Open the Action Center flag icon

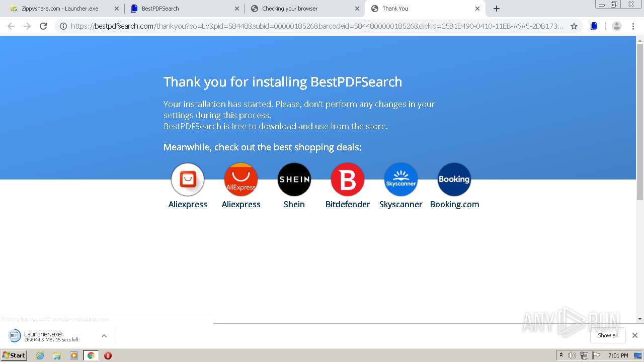click(596, 355)
